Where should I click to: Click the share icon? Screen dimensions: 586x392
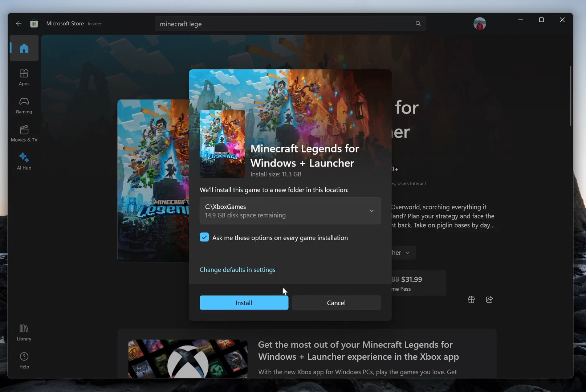click(489, 299)
